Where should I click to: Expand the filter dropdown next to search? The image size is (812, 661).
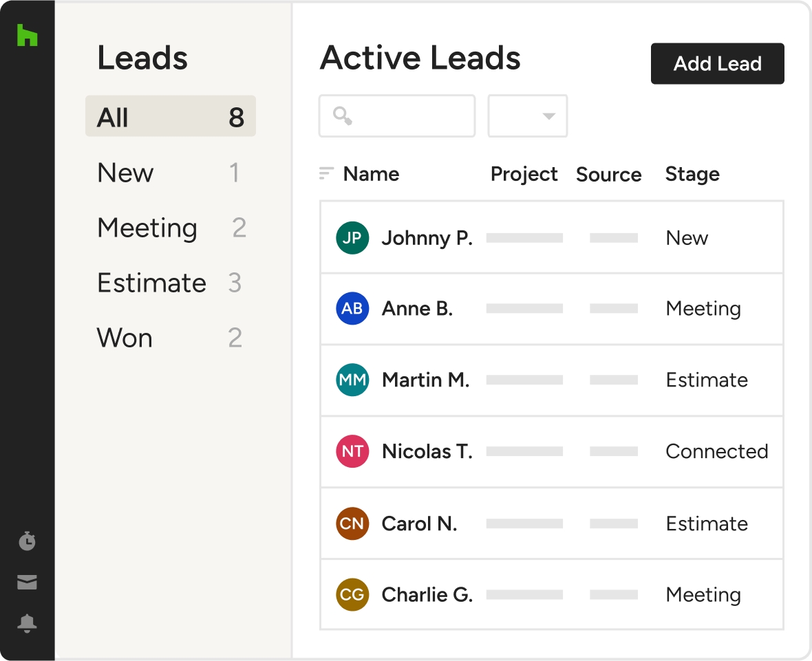(528, 116)
